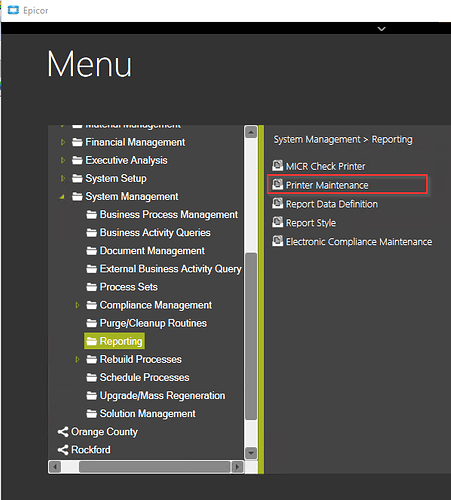451x500 pixels.
Task: Click the Compliance Management folder icon
Action: click(91, 305)
